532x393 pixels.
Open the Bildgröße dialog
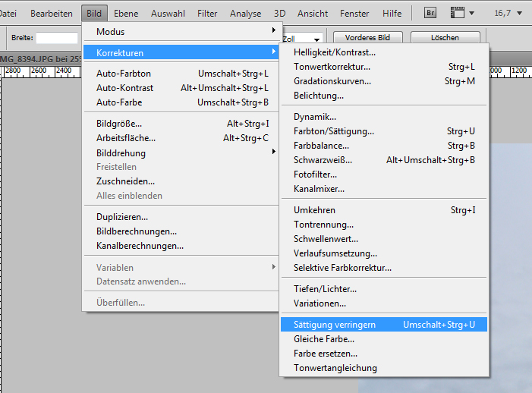pyautogui.click(x=119, y=124)
